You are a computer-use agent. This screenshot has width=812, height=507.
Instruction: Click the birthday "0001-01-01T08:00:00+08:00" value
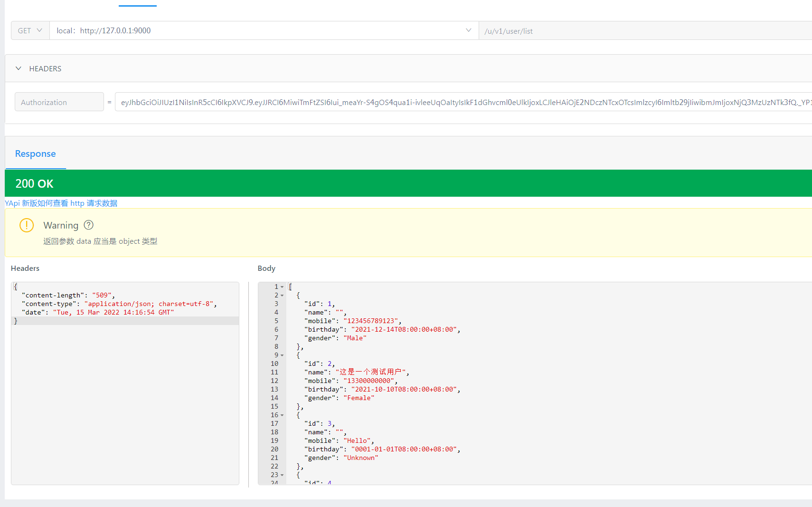click(x=404, y=449)
